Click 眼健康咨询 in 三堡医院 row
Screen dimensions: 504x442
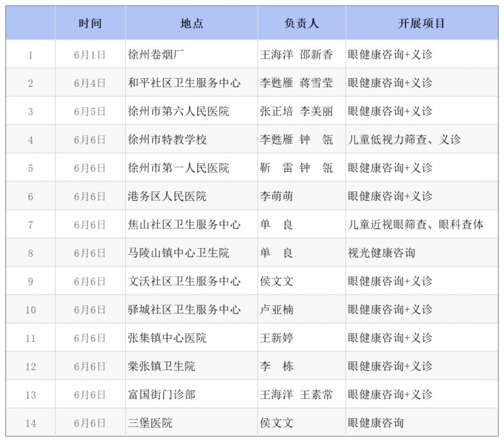[375, 422]
